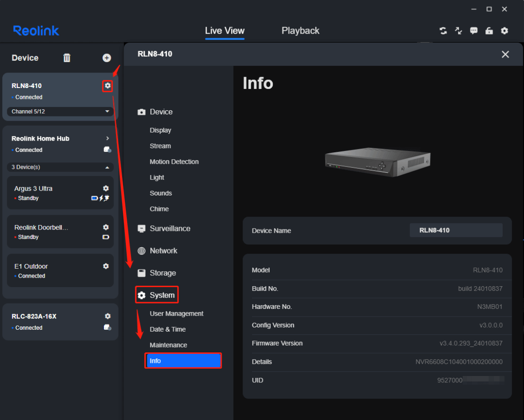Screen dimensions: 524x420
Task: Click the refresh icon in top toolbar
Action: click(x=443, y=31)
